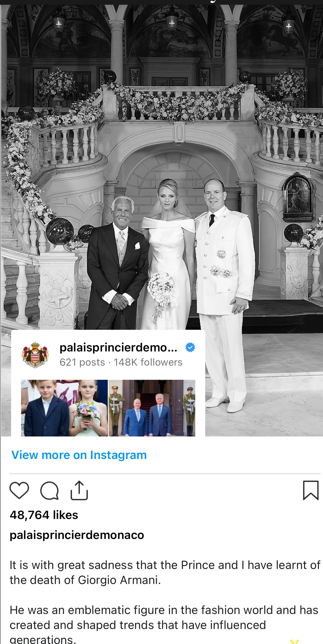Click the blue verified badge
Screen dimensions: 323x644
coord(190,347)
